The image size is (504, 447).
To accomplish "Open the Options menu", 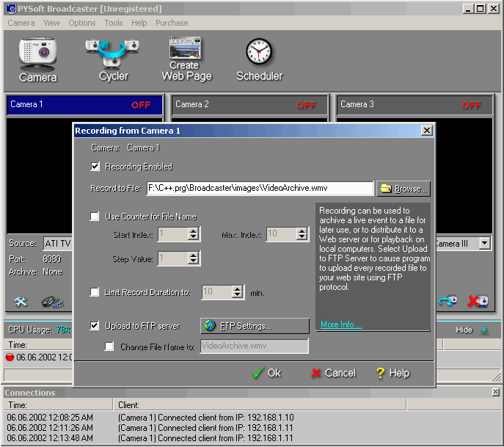I will [x=82, y=23].
